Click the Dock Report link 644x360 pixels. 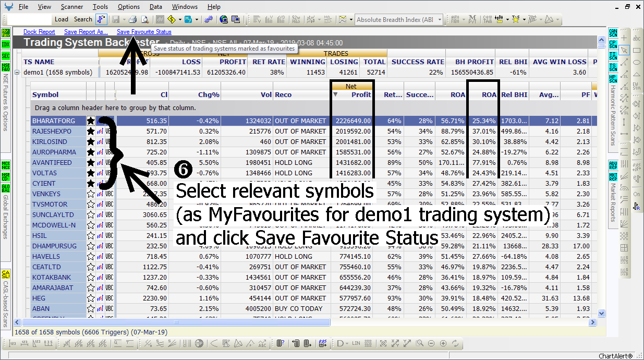click(x=39, y=32)
